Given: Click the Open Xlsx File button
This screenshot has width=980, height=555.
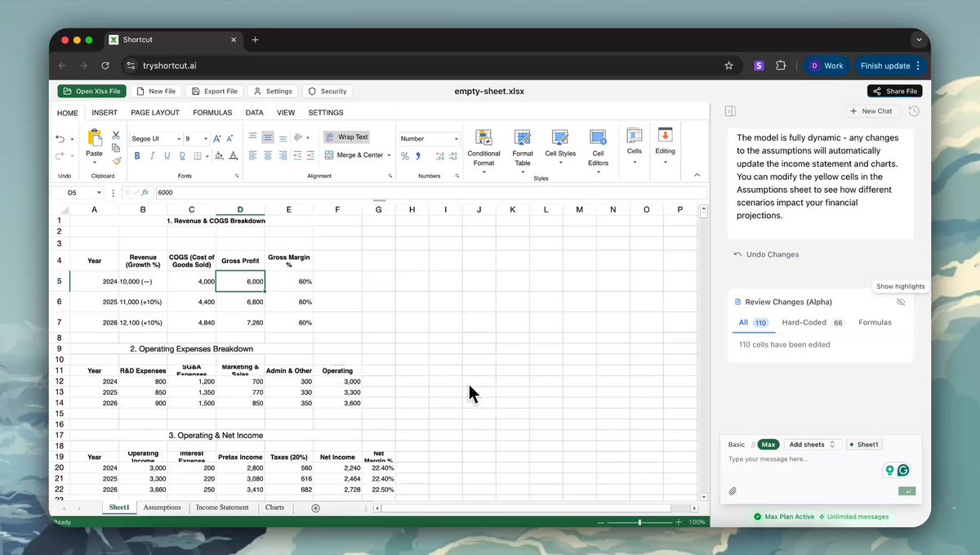Looking at the screenshot, I should point(91,91).
